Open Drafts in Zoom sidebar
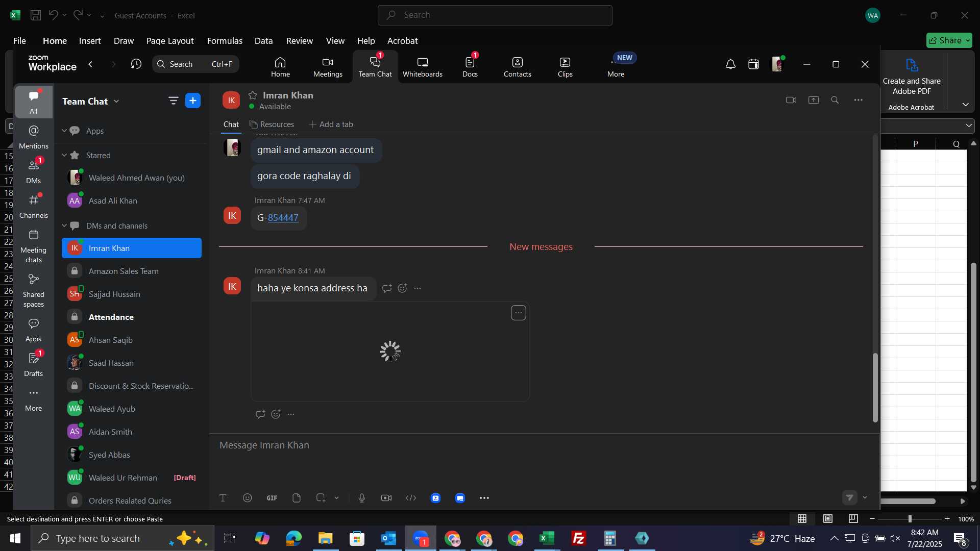This screenshot has height=551, width=980. point(34,365)
